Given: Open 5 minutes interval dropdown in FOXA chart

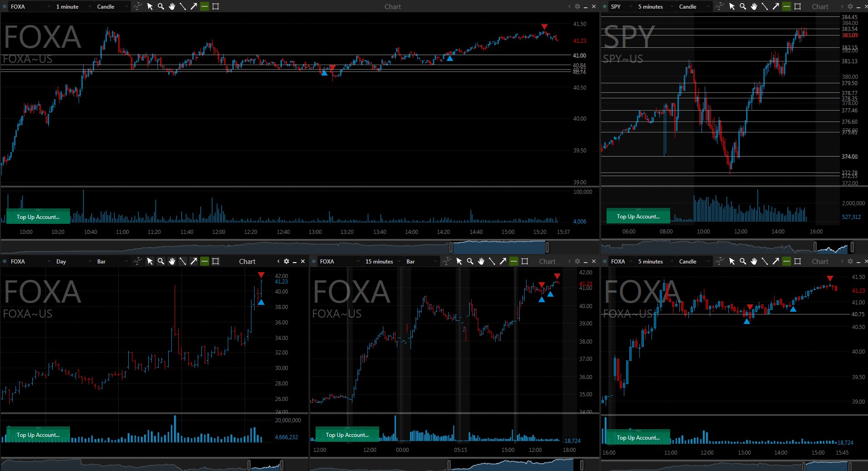Looking at the screenshot, I should click(x=655, y=261).
